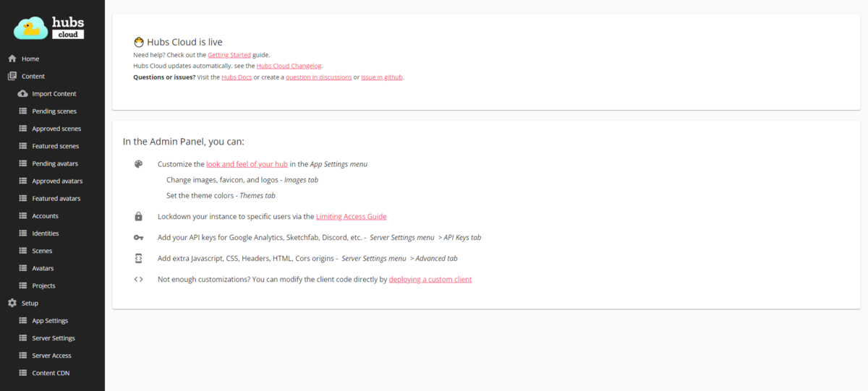Open issue in github link

(382, 77)
